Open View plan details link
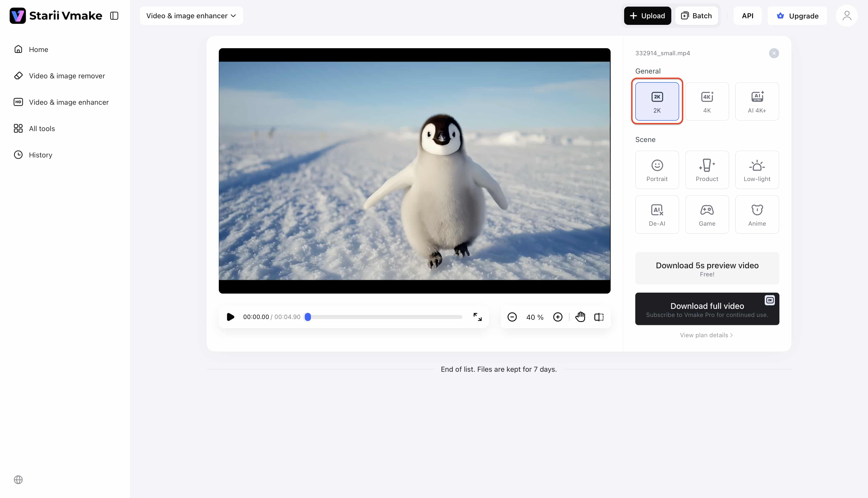 pyautogui.click(x=706, y=335)
